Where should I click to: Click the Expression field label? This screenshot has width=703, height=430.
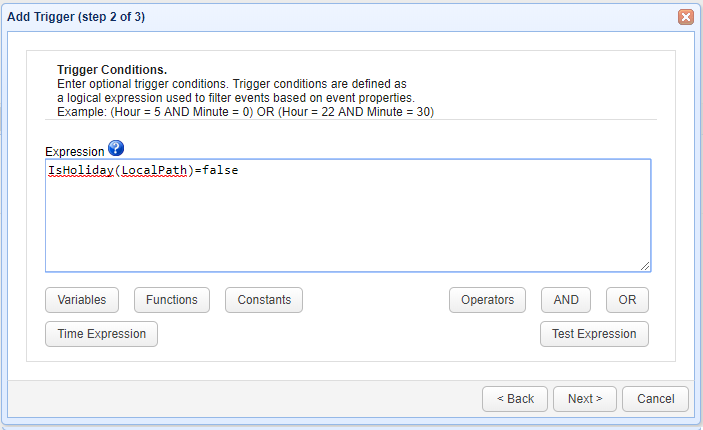pyautogui.click(x=75, y=151)
